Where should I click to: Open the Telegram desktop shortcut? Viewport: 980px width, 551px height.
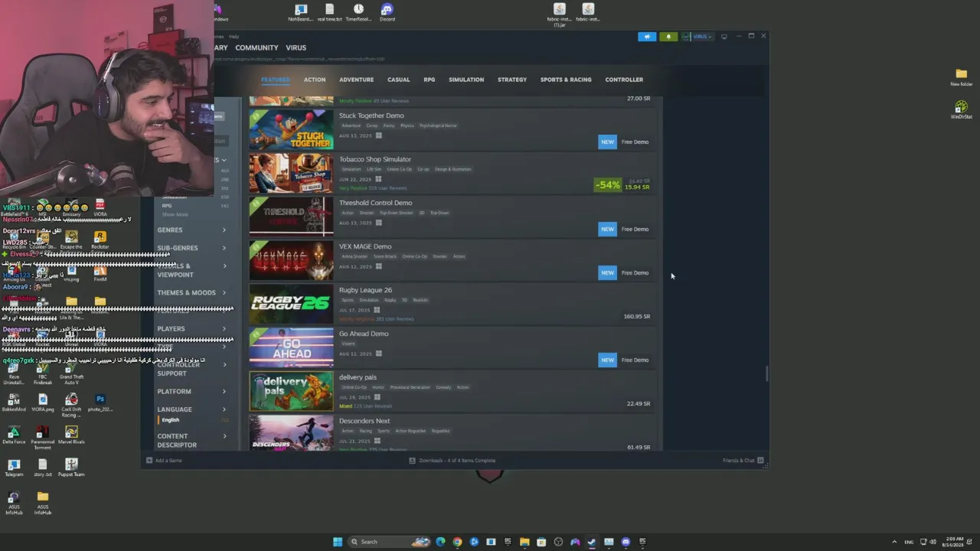pyautogui.click(x=14, y=467)
